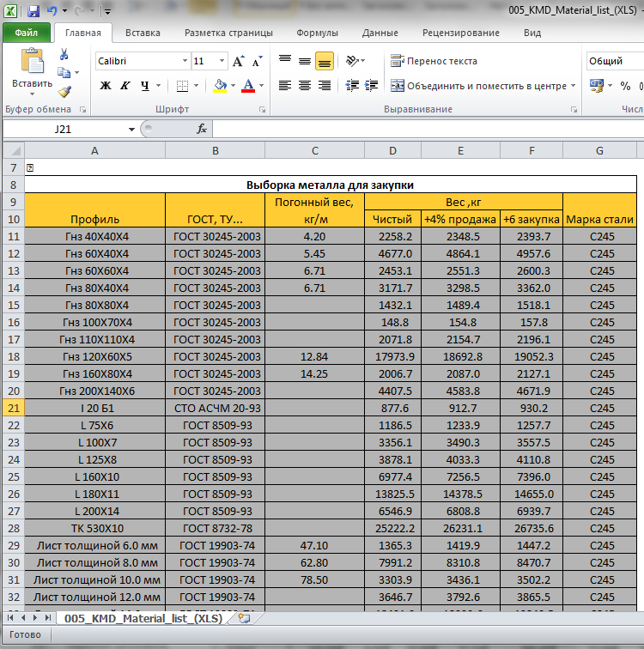Toggle the Перенос текста wrap option
This screenshot has width=644, height=649.
click(x=434, y=62)
